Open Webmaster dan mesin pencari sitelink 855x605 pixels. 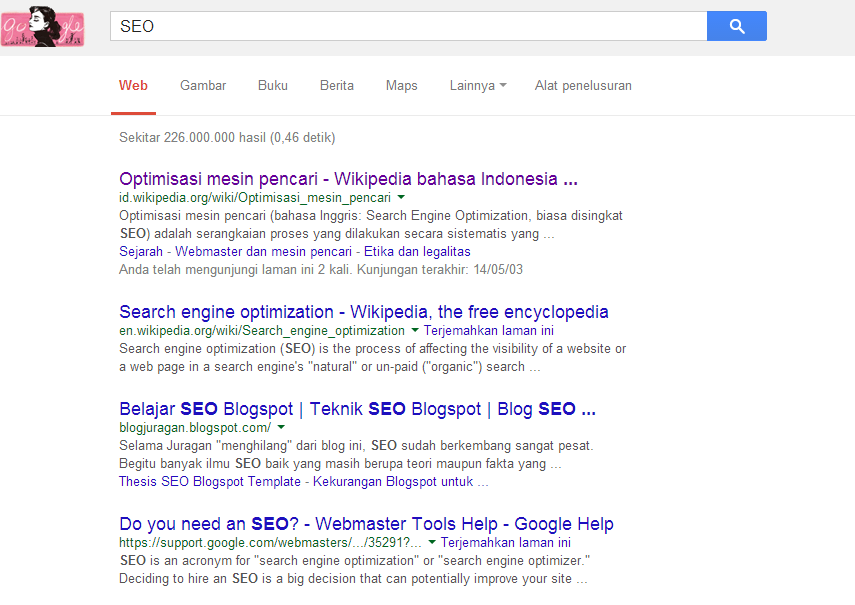point(263,251)
